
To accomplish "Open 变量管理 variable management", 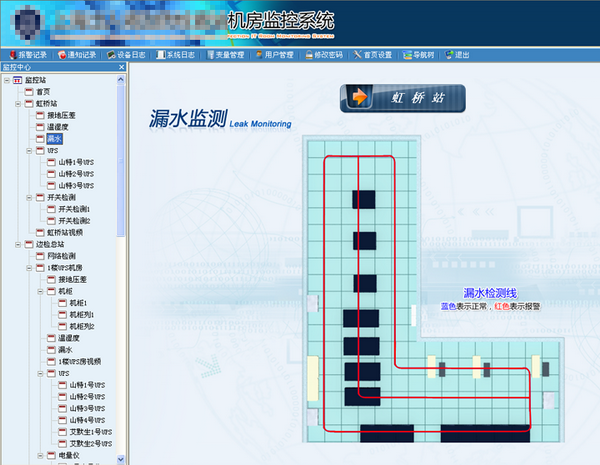I will point(230,55).
